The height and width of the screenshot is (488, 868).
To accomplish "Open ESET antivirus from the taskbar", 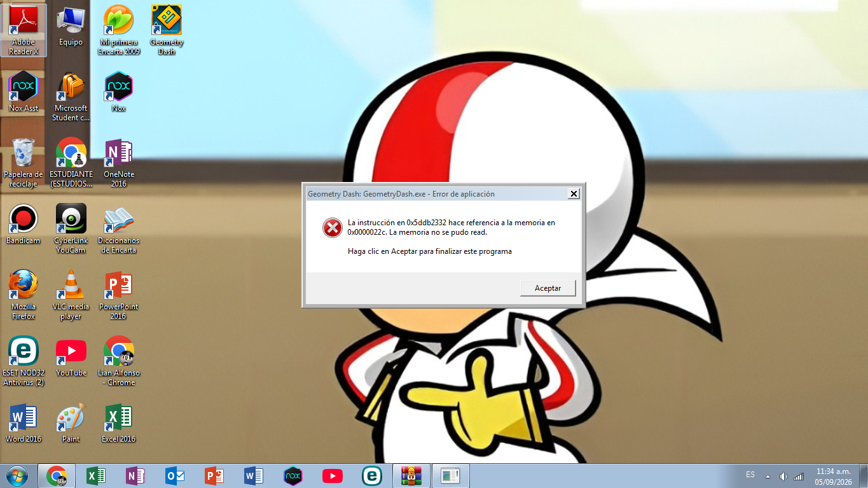I will point(372,476).
